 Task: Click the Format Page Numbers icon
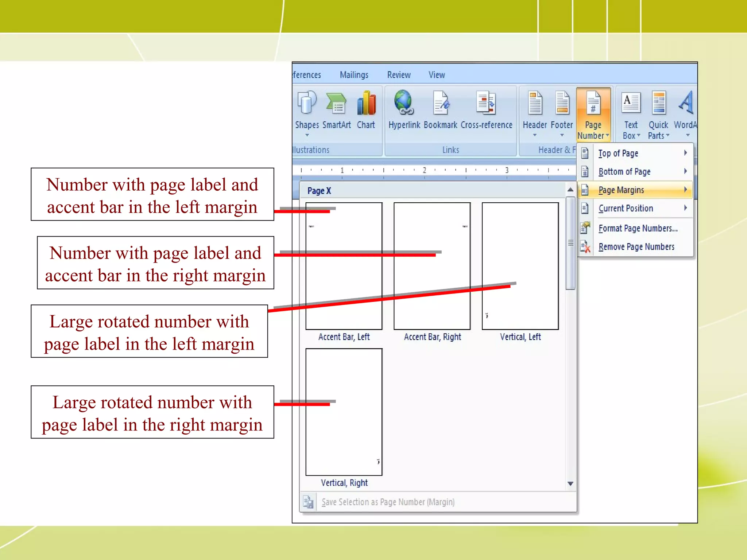(x=585, y=228)
